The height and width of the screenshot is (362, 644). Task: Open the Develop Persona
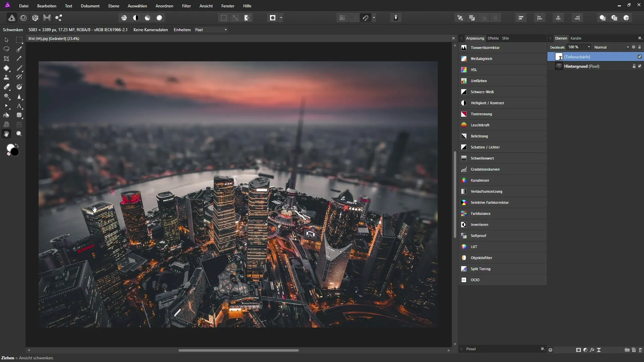tap(35, 18)
